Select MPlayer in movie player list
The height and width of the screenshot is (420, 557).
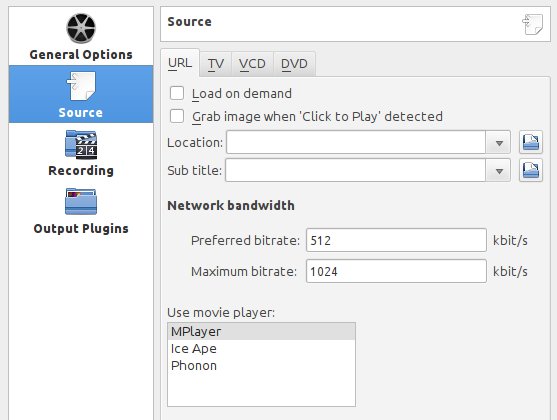[x=261, y=332]
